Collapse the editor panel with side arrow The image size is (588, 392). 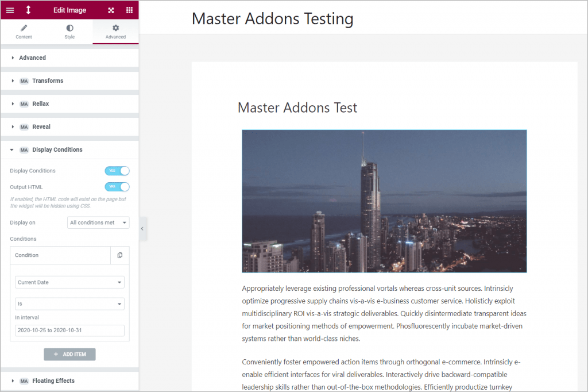pyautogui.click(x=142, y=229)
